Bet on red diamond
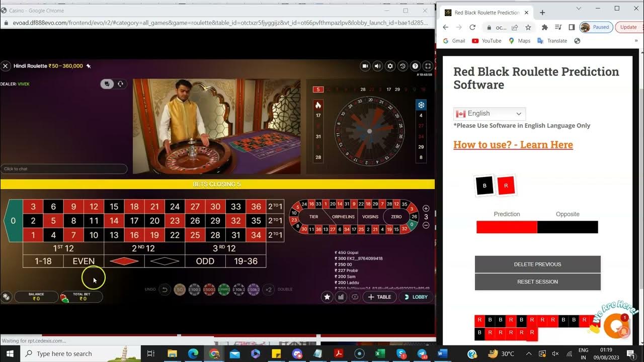The width and height of the screenshot is (644, 362). click(x=124, y=261)
